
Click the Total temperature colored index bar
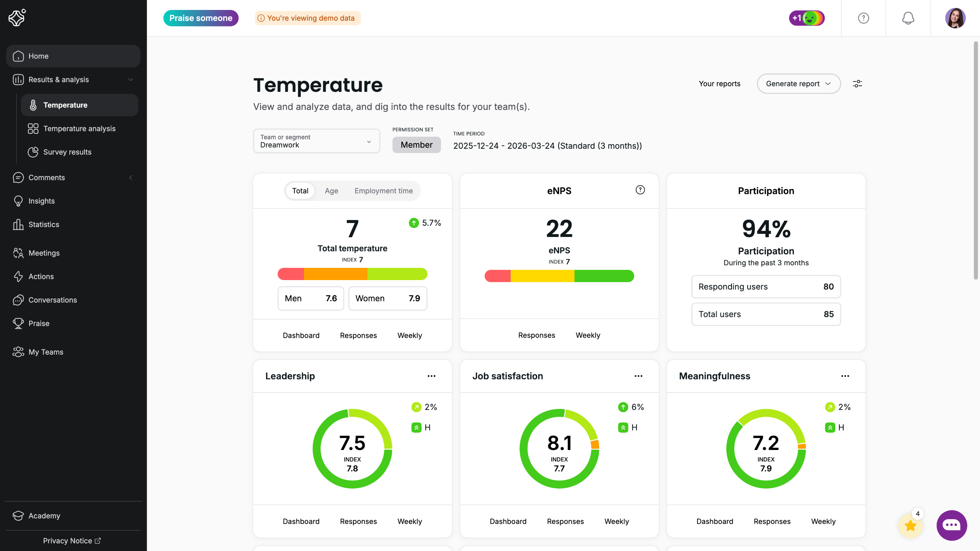click(x=352, y=274)
